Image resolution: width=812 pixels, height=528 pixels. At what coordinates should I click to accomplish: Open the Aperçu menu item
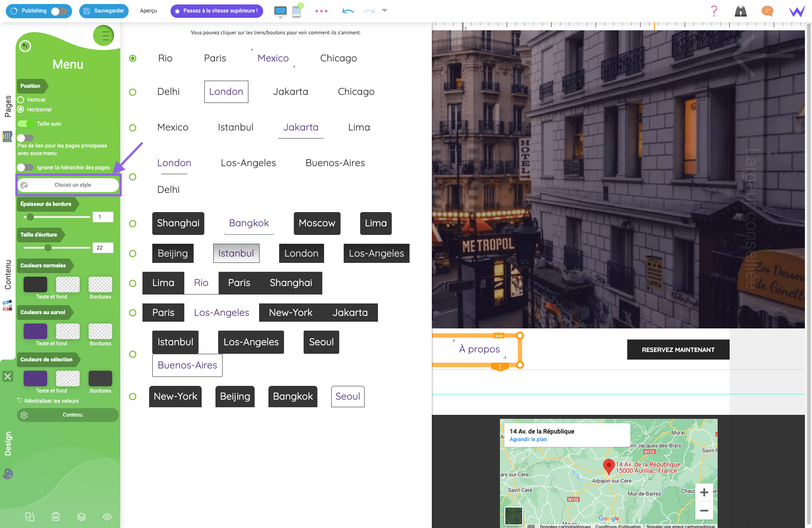point(148,11)
